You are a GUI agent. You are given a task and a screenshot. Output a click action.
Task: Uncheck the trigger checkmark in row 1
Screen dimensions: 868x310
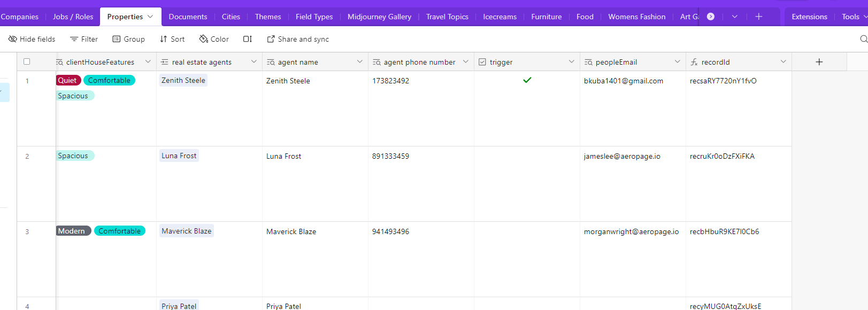[x=527, y=80]
